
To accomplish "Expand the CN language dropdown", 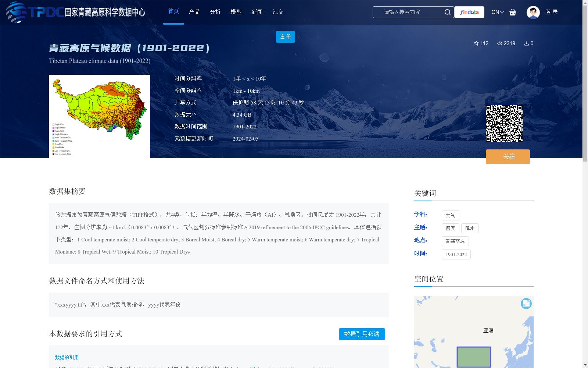I will click(497, 12).
